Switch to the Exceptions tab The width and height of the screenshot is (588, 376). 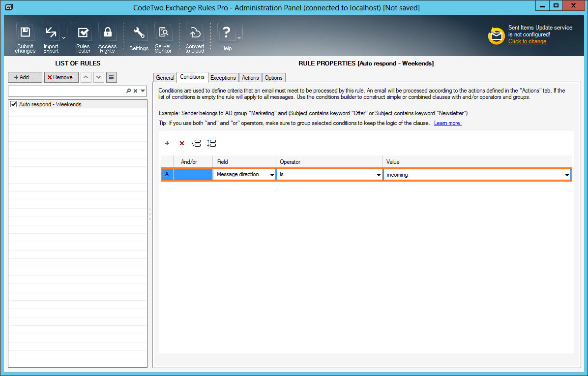223,78
